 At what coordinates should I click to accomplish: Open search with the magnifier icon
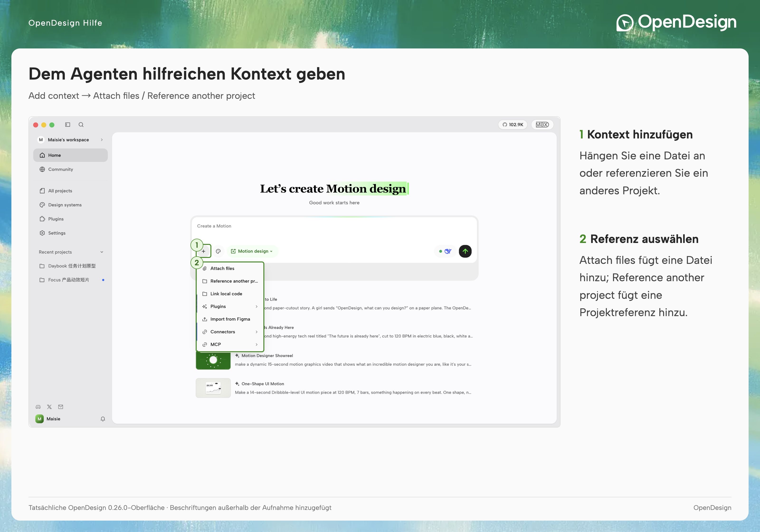pyautogui.click(x=81, y=124)
